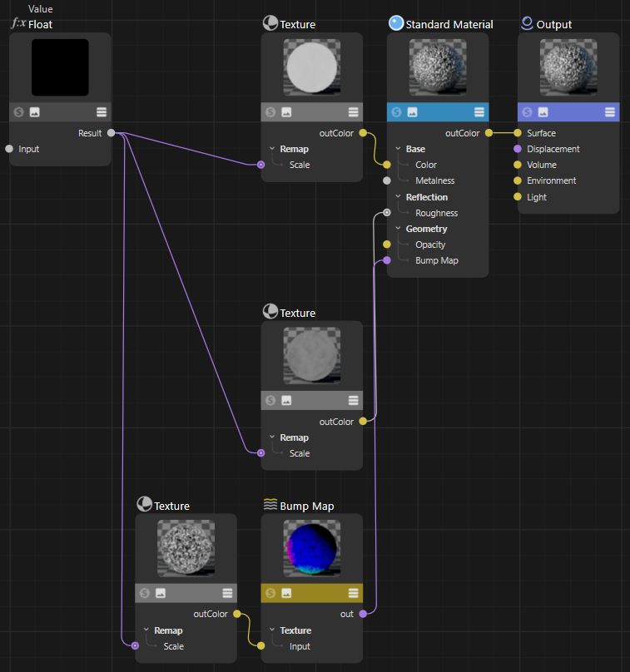Image resolution: width=630 pixels, height=672 pixels.
Task: Toggle solo on the Float node
Action: [19, 112]
